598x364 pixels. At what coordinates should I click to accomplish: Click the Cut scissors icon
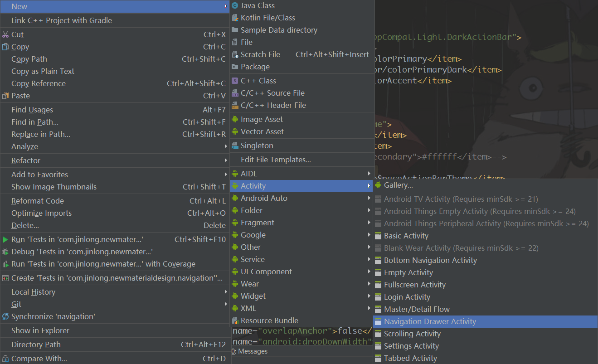pyautogui.click(x=5, y=34)
